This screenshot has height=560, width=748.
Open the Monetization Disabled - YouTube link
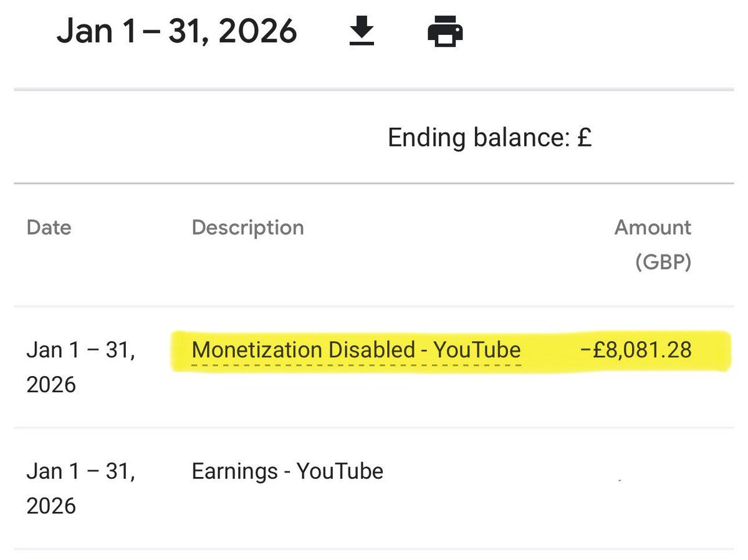point(356,350)
